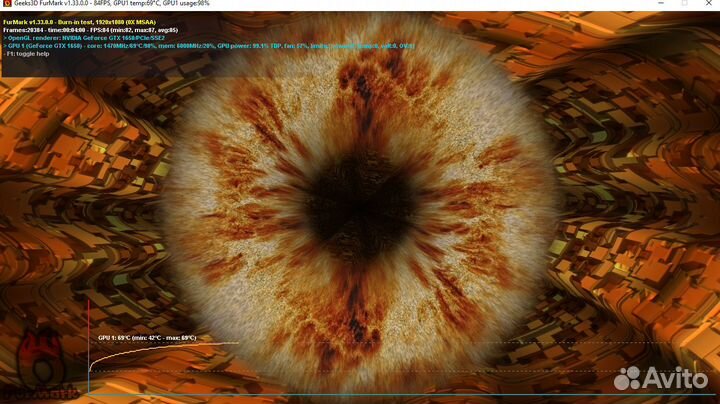Click the Avito watermark text
The height and width of the screenshot is (404, 720).
point(680,380)
